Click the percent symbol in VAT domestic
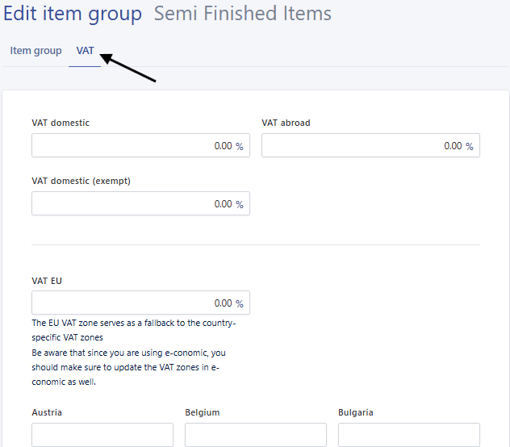The image size is (510, 447). click(x=239, y=146)
